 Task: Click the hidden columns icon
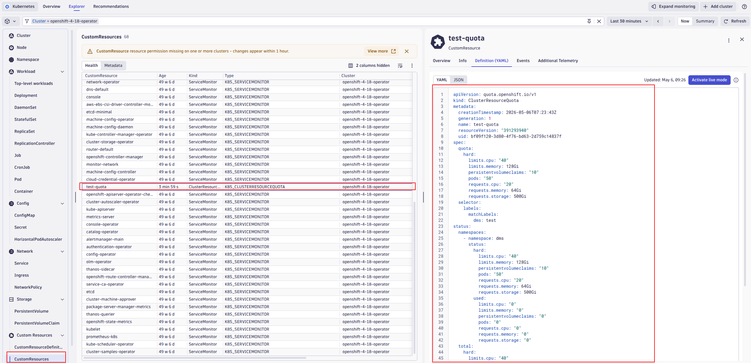tap(351, 66)
